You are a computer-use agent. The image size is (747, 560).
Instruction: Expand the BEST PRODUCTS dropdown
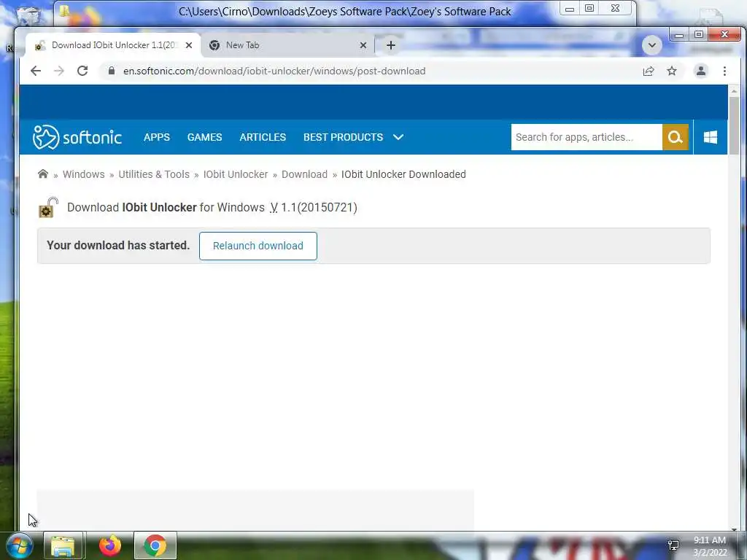pos(354,137)
